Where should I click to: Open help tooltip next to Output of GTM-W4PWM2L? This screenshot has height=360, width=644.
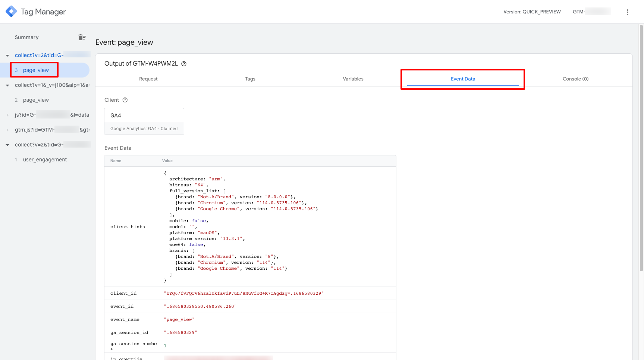coord(183,63)
